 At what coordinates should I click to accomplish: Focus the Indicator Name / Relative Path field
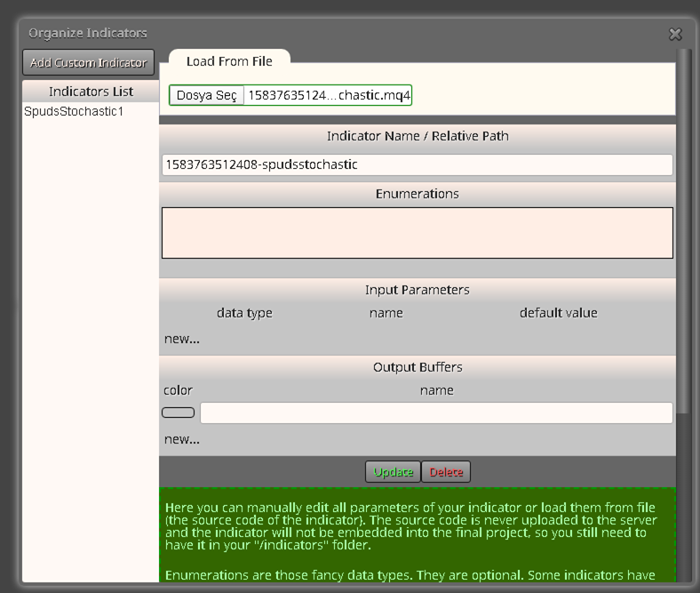(x=417, y=164)
